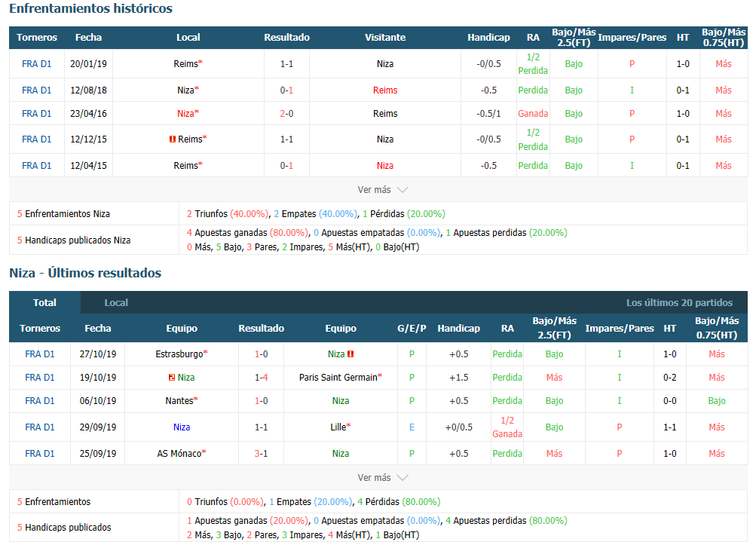Open FRA D1 link in the 20/01/19 row
756x548 pixels.
(x=37, y=63)
